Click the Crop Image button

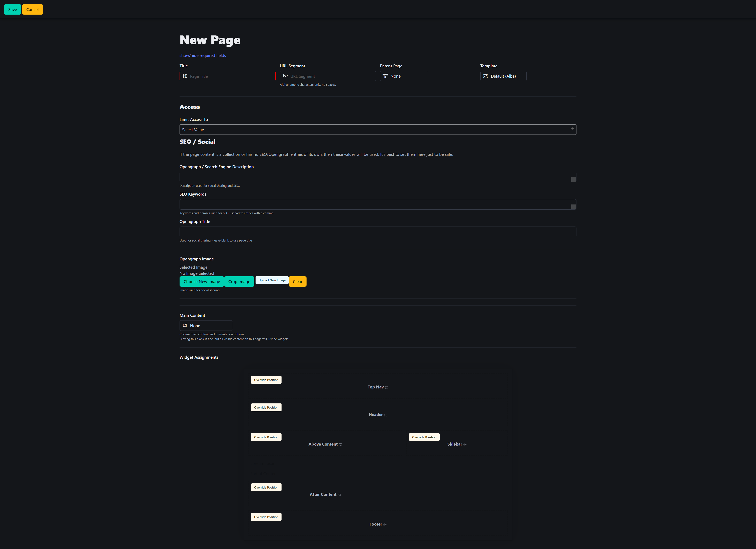(239, 281)
